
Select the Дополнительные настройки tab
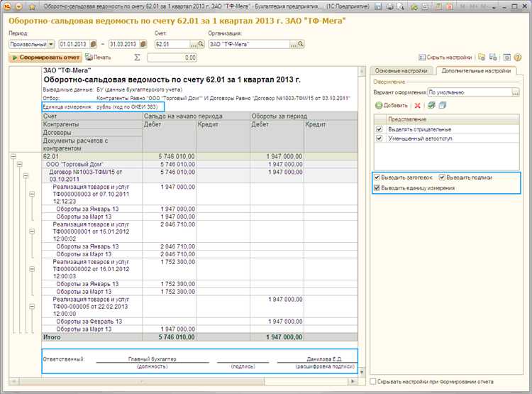(x=475, y=71)
